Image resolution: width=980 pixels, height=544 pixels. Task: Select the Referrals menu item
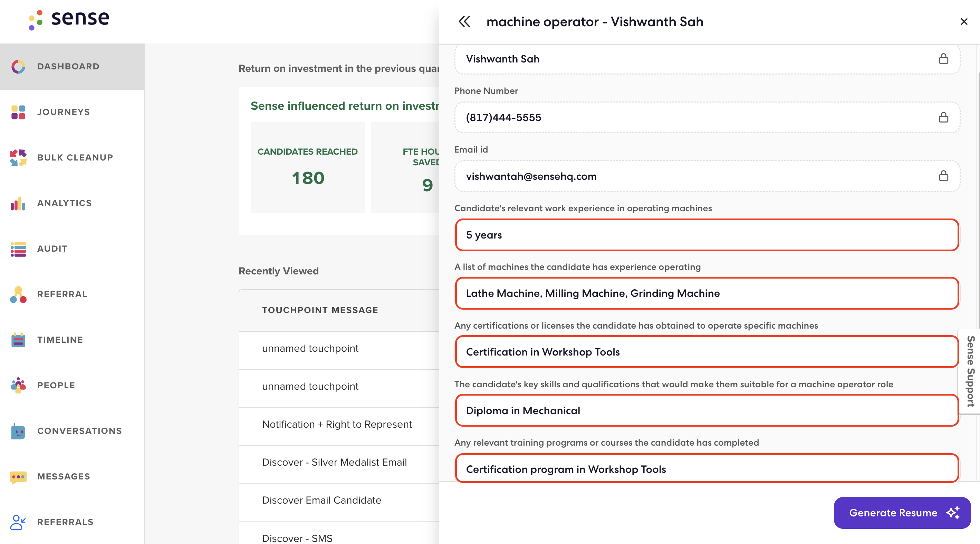(x=65, y=522)
